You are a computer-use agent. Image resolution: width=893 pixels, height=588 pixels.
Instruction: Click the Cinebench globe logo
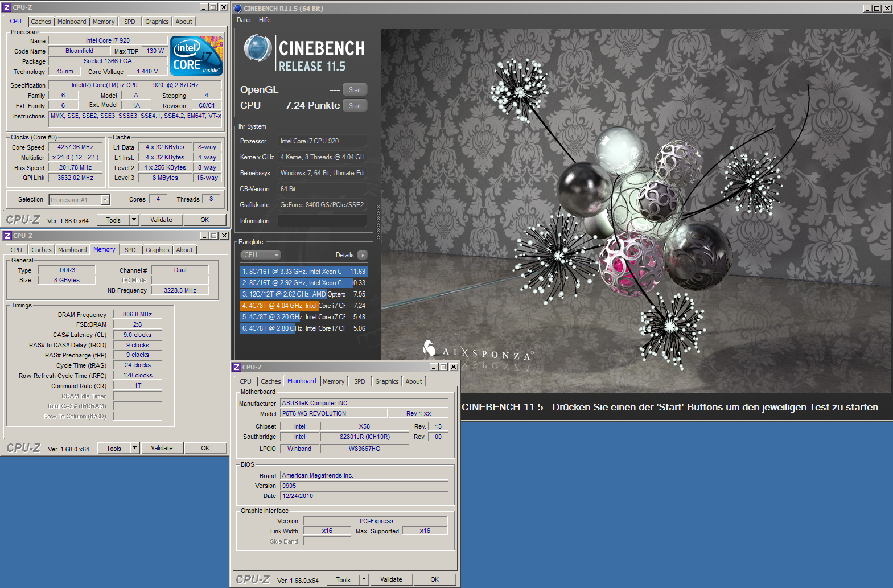pos(258,48)
